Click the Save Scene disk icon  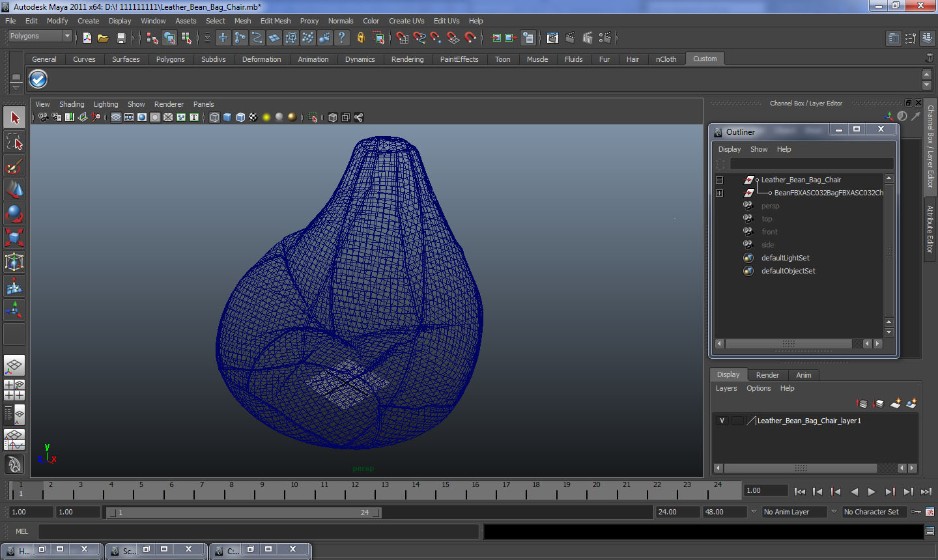pyautogui.click(x=121, y=38)
